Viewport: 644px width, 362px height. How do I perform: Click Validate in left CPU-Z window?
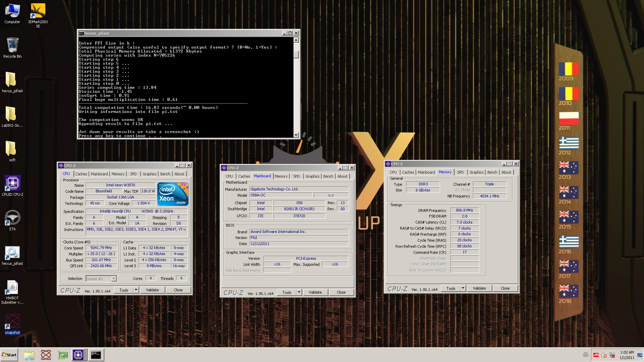click(152, 290)
